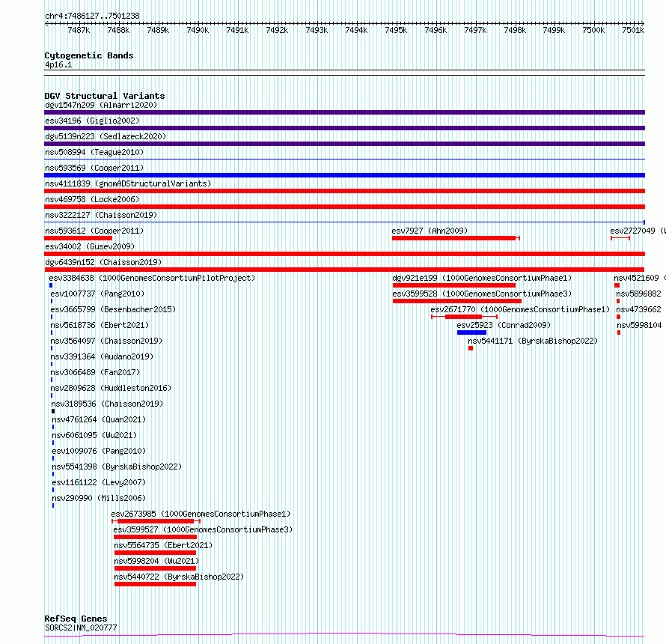Open the SORCS2|NM_020777 RefSeq gene
The height and width of the screenshot is (644, 666).
click(x=81, y=628)
